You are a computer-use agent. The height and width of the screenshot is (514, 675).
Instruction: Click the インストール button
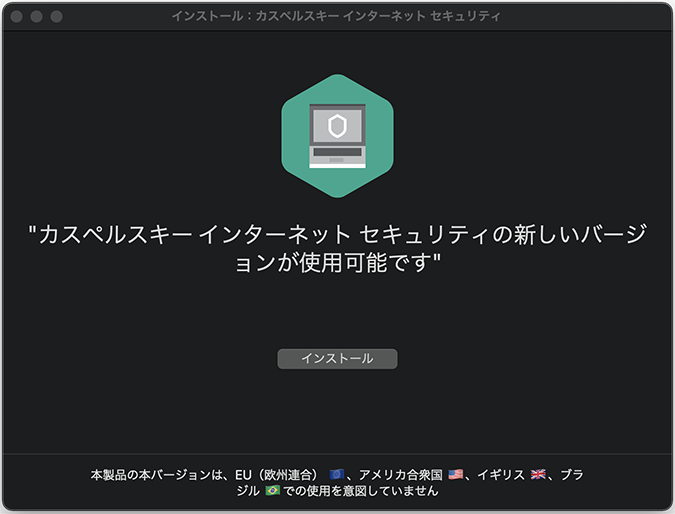tap(337, 359)
